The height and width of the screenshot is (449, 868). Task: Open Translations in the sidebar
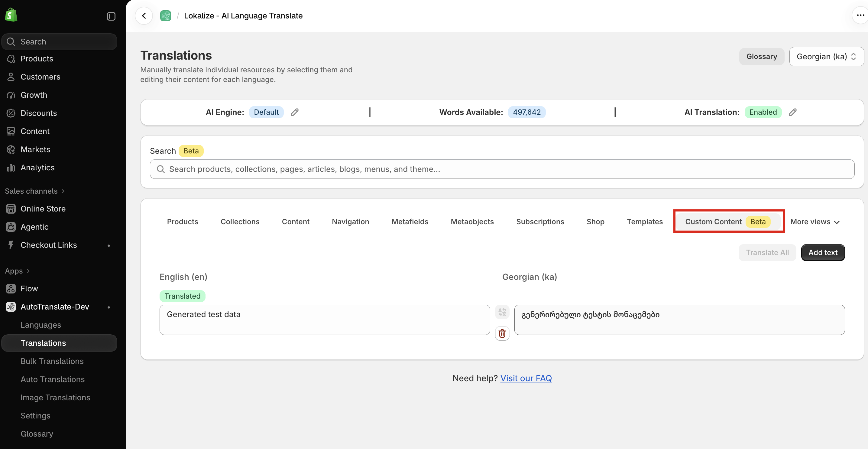(x=59, y=343)
